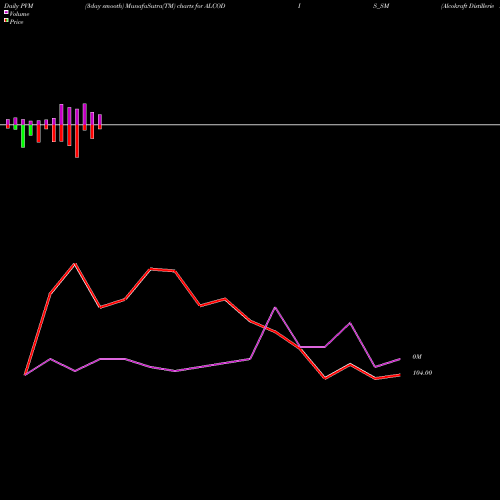Screen dimensions: 500x500
Task: Click the 'S_SM' header text
Action: click(381, 6)
